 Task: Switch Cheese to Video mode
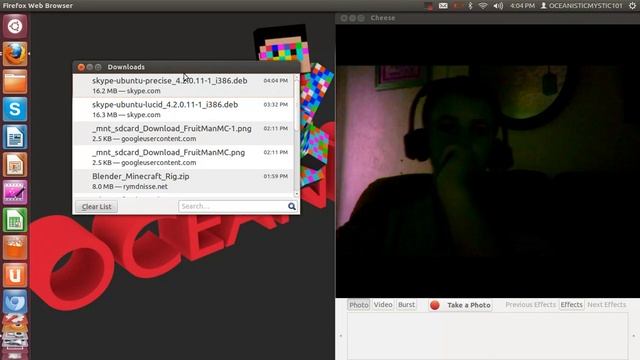[x=383, y=305]
